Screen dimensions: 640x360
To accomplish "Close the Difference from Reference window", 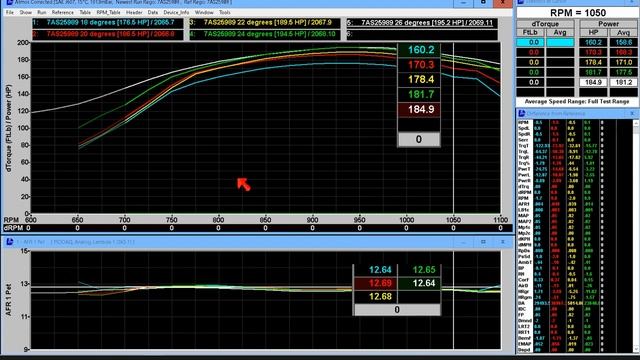I will tap(632, 113).
